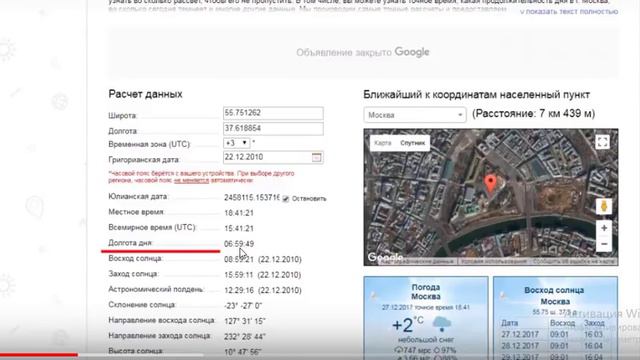Open the Восход солнца Москва widget
This screenshot has width=640, height=360.
click(555, 318)
